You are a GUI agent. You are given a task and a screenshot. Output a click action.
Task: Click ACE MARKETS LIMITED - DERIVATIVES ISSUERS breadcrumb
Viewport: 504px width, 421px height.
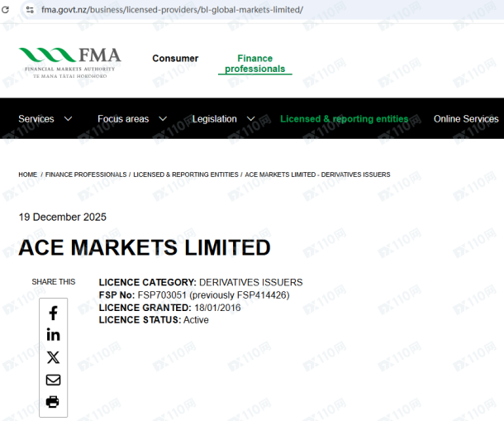click(x=317, y=175)
